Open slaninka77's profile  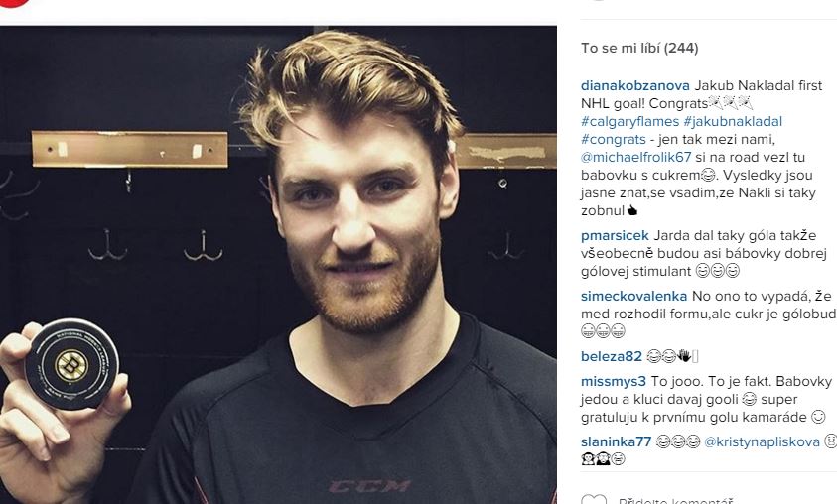616,442
